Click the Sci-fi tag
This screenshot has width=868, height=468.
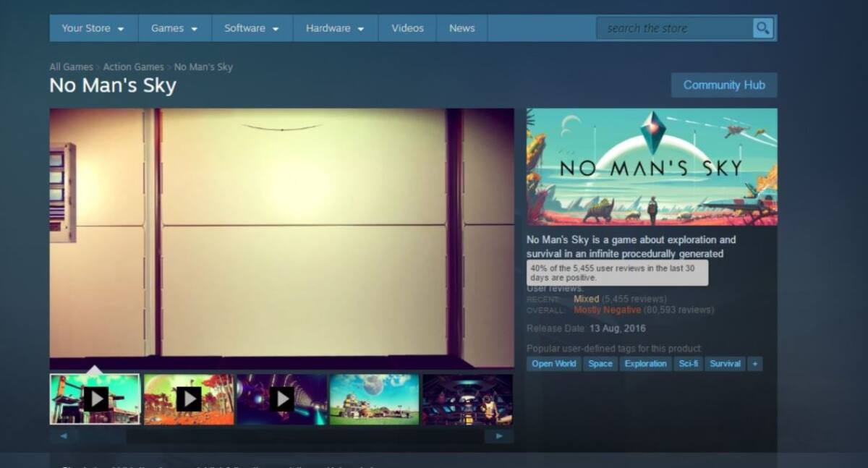click(x=688, y=364)
